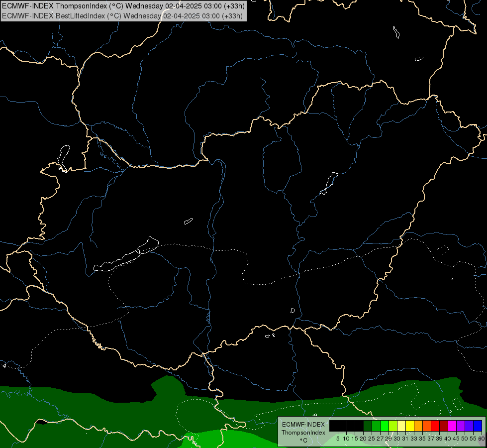487x448 pixels.
Task: Pick the bright red 37–39 legend swatch
Action: (x=435, y=426)
